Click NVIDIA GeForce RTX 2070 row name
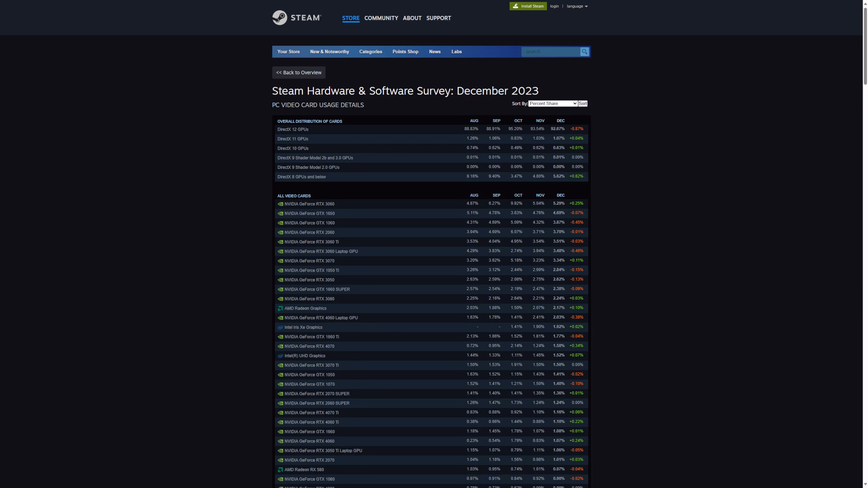The image size is (868, 488). coord(310,460)
